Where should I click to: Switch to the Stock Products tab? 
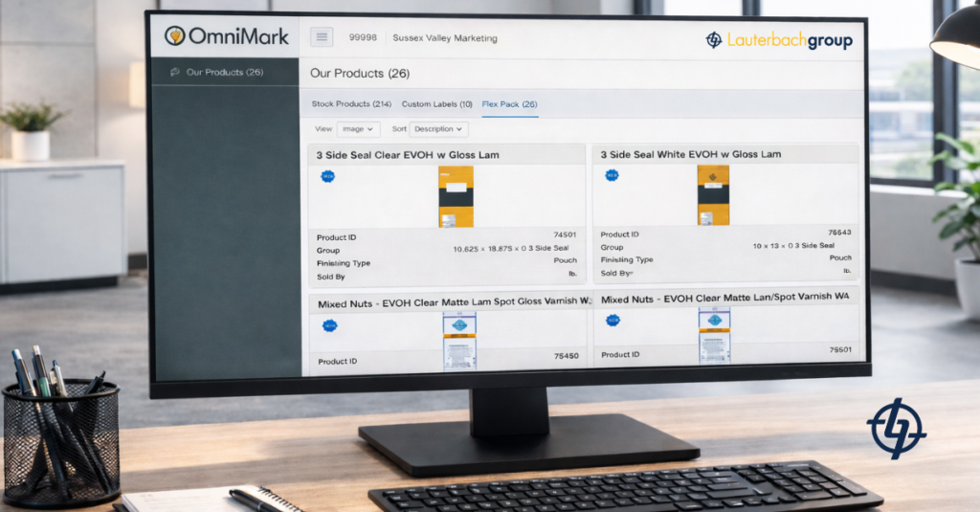click(351, 103)
